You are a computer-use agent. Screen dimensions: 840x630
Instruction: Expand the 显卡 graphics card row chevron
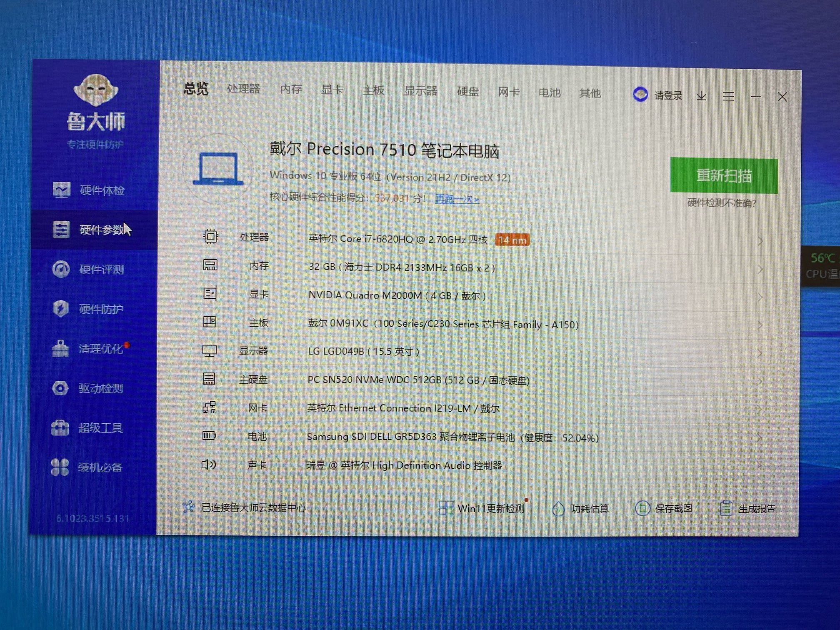(x=760, y=297)
